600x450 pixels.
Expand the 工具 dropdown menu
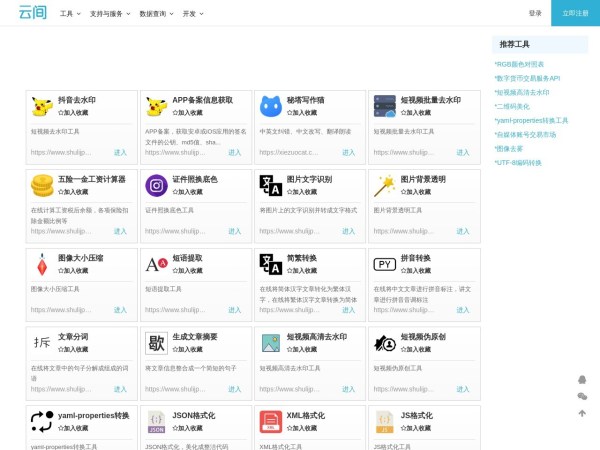[69, 14]
